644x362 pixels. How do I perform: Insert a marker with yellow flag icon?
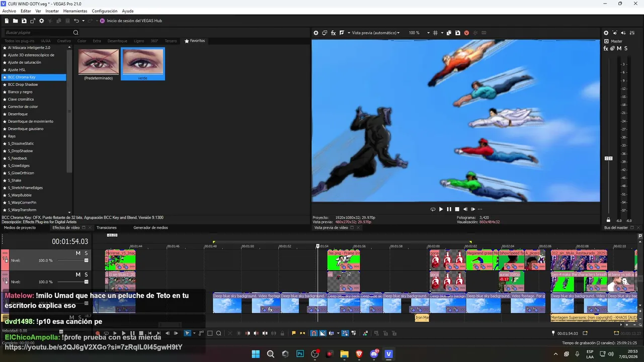294,333
